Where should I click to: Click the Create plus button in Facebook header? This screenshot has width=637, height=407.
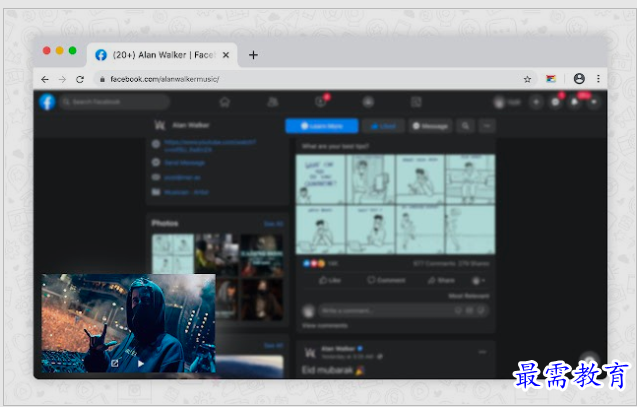pos(536,102)
